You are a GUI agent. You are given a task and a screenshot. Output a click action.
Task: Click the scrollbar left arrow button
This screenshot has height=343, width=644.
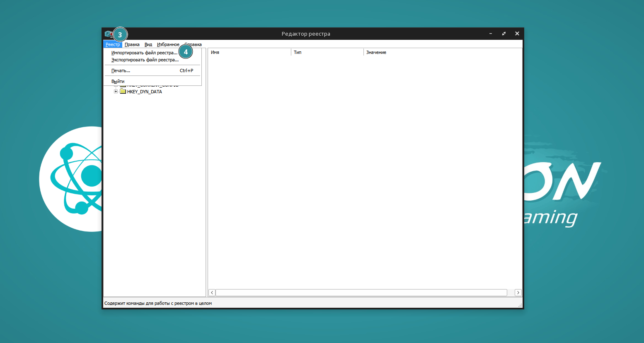click(x=212, y=292)
